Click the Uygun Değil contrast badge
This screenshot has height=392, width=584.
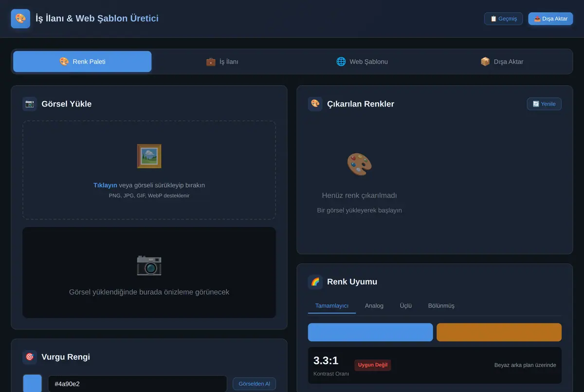click(x=373, y=365)
